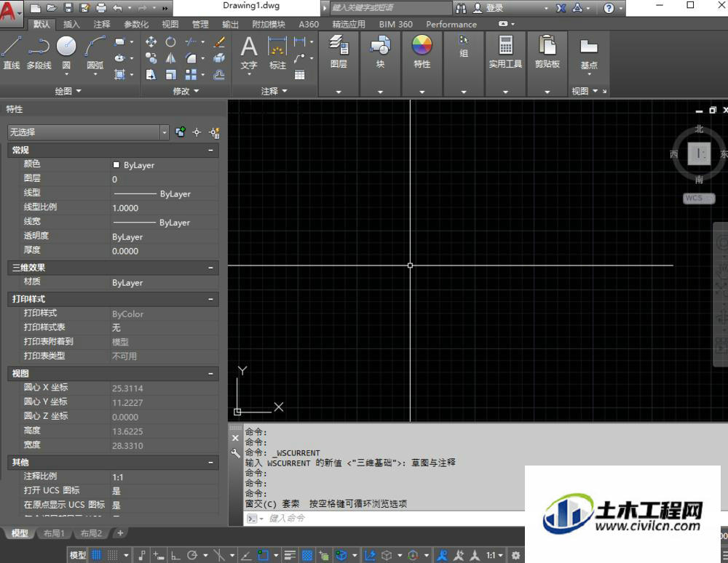Click the Save icon in quick access toolbar
This screenshot has width=728, height=563.
pyautogui.click(x=68, y=8)
